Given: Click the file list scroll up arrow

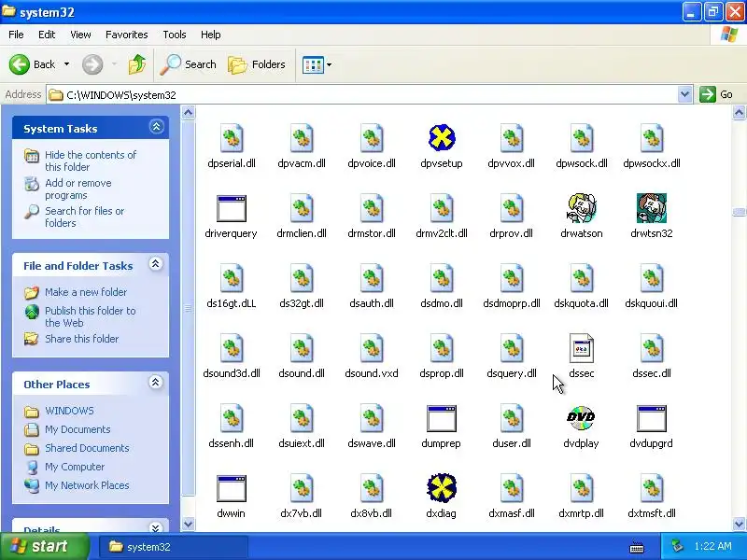Looking at the screenshot, I should pyautogui.click(x=739, y=113).
